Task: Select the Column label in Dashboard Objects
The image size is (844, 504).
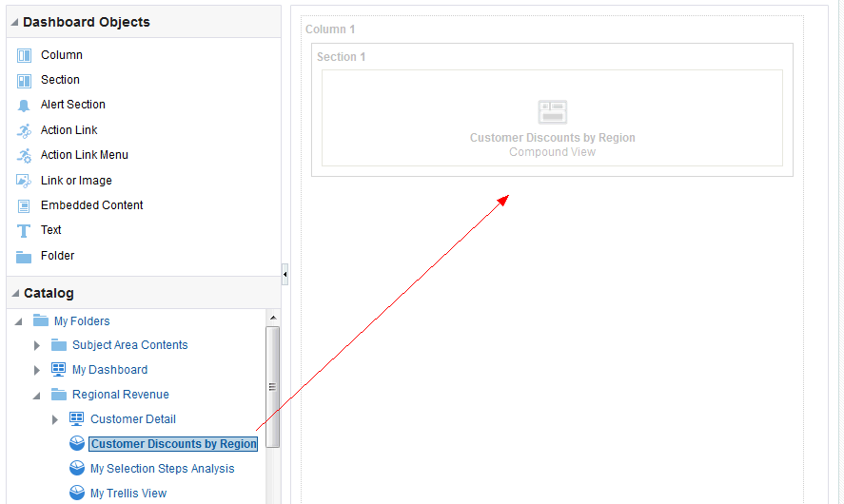Action: 61,55
